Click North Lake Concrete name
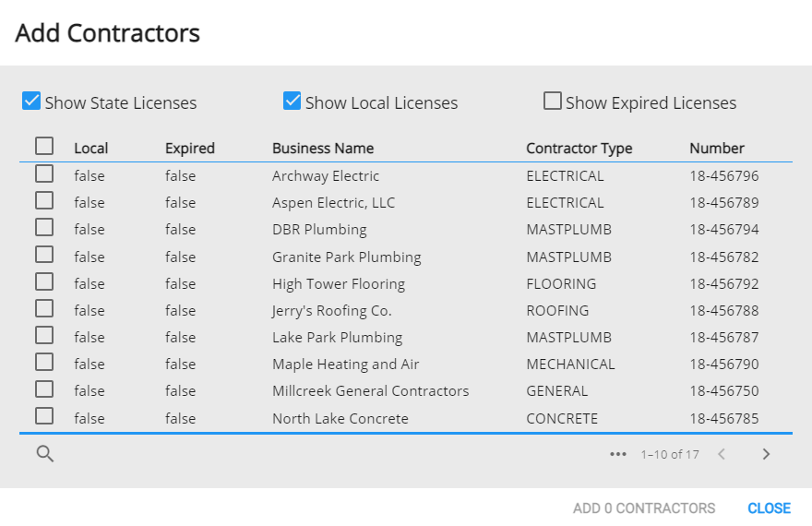812x526 pixels. [x=340, y=419]
